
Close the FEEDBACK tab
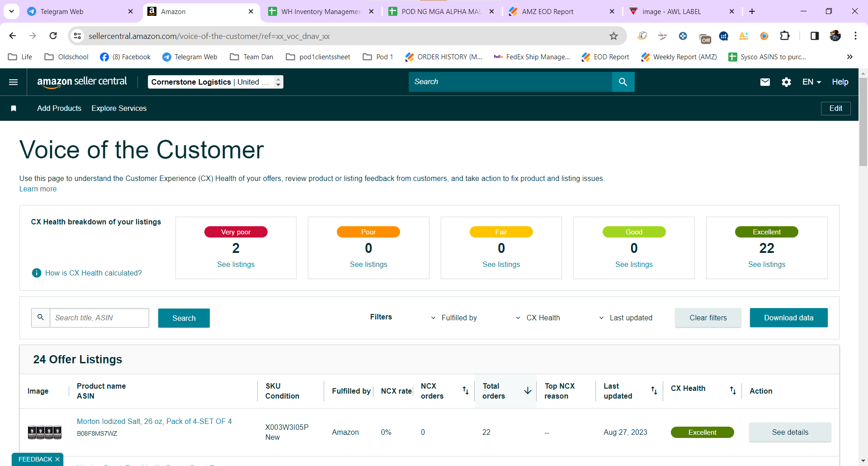[57, 459]
